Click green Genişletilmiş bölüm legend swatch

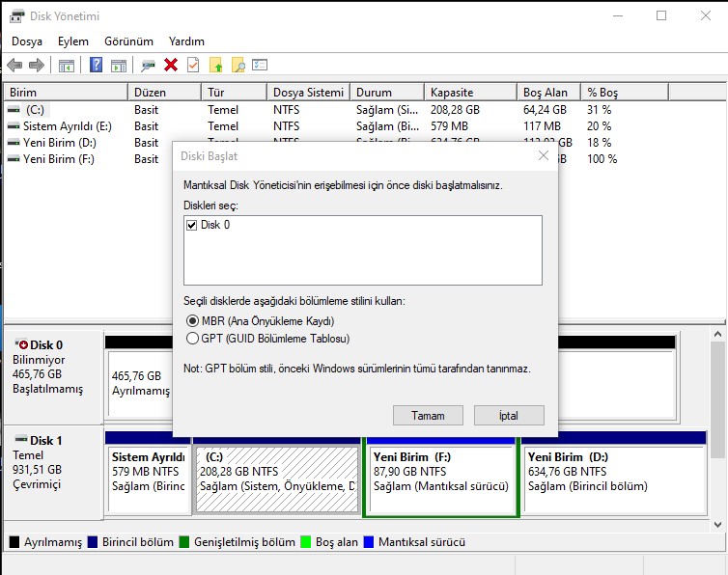click(x=184, y=541)
